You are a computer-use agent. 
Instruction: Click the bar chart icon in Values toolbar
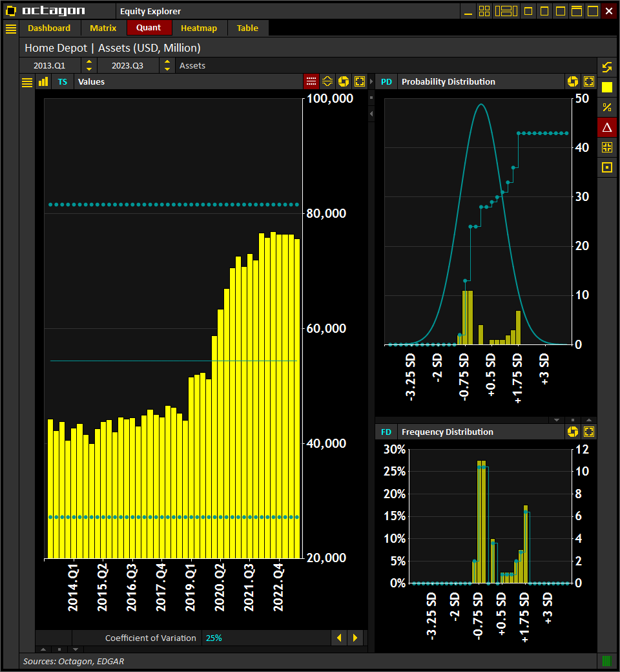click(43, 81)
